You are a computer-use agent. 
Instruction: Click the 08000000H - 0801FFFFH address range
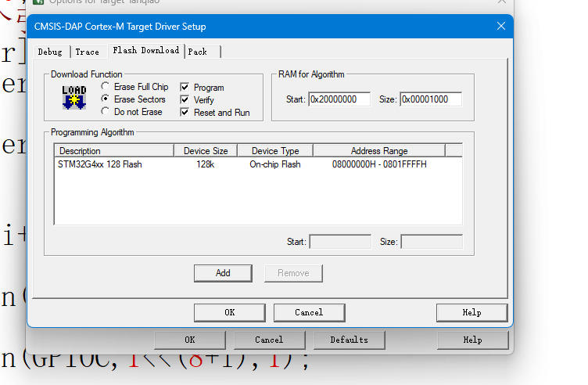point(379,164)
